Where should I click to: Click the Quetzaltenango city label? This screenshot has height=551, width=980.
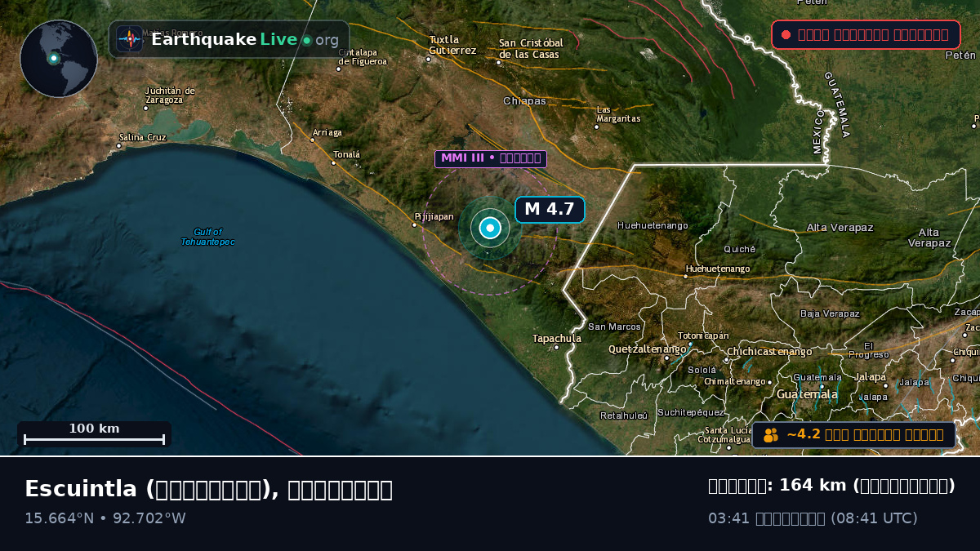tap(648, 349)
